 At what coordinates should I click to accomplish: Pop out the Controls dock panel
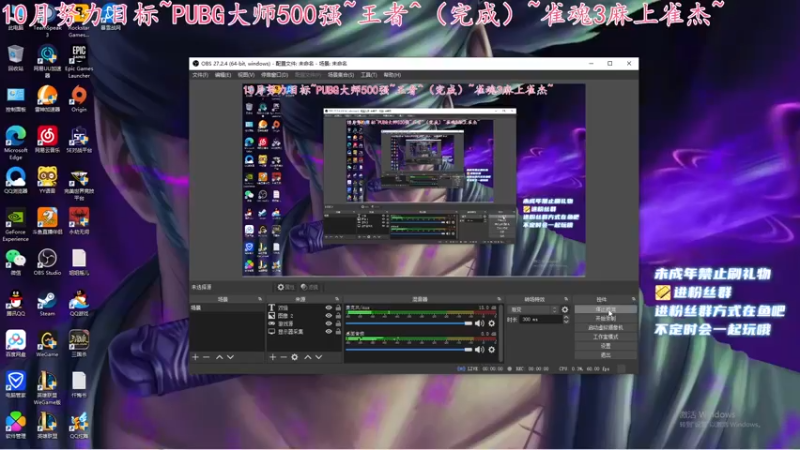pyautogui.click(x=634, y=299)
